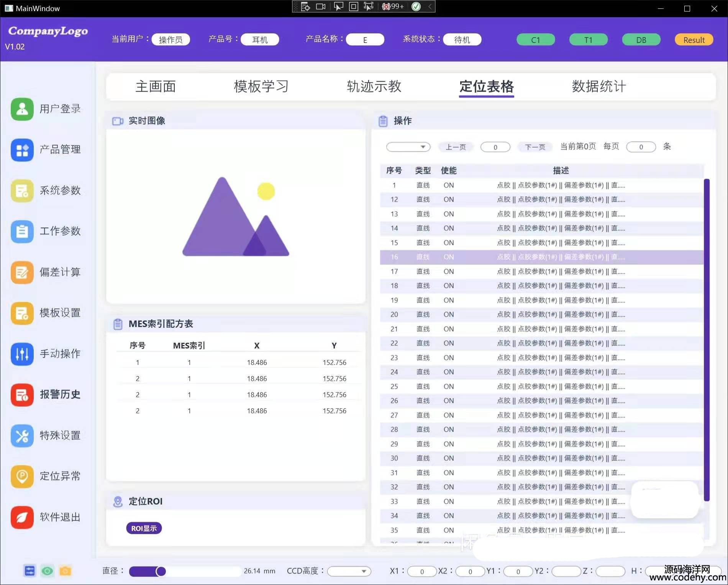The image size is (728, 585).
Task: Open 报警历史 alarm history icon
Action: click(x=22, y=394)
